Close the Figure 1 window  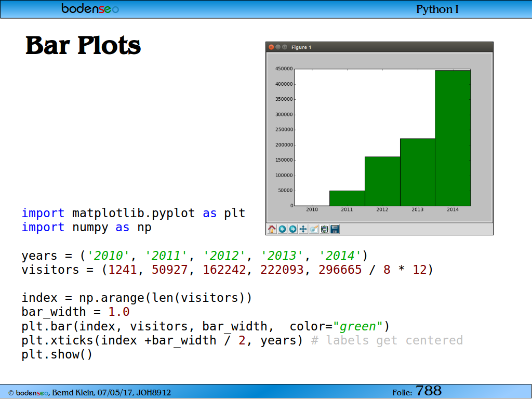[x=271, y=47]
